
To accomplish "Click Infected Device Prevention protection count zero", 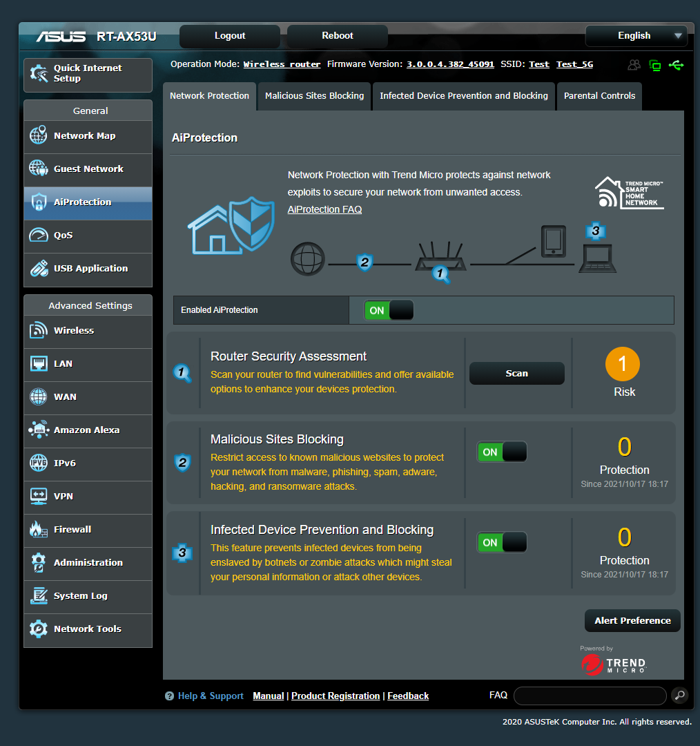I will 624,537.
